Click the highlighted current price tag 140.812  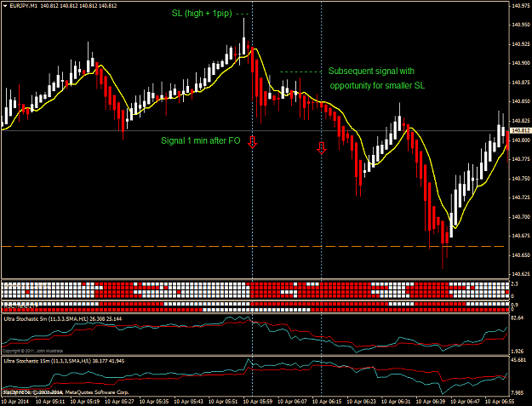[520, 130]
